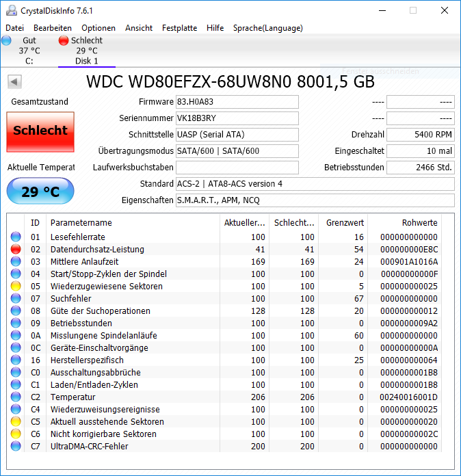Click status orb of Temperatur row C2

tap(16, 397)
